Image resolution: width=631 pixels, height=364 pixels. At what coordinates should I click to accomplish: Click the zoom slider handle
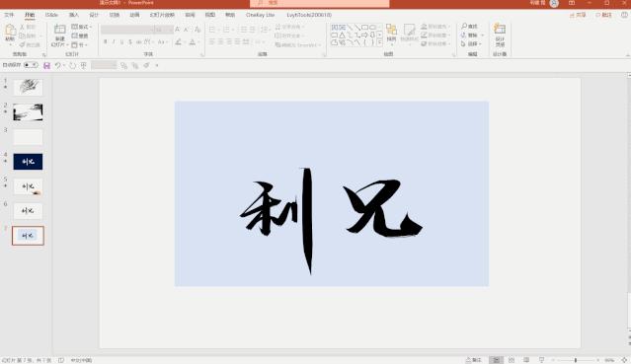tap(576, 360)
